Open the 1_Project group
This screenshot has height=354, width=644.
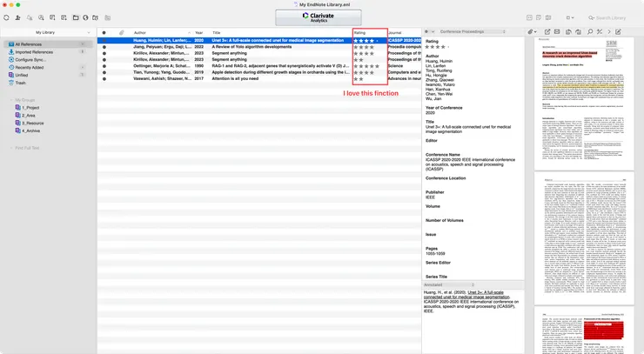pos(30,108)
